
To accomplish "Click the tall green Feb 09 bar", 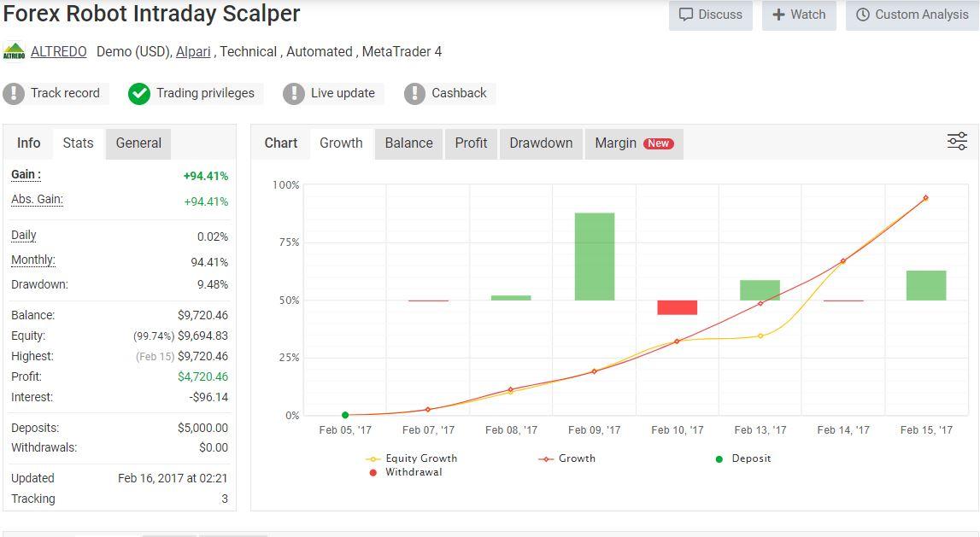I will (x=594, y=256).
